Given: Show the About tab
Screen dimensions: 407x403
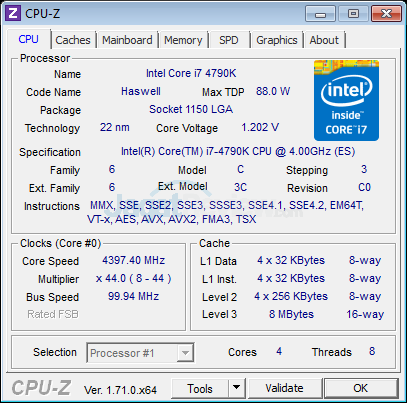Looking at the screenshot, I should [324, 40].
